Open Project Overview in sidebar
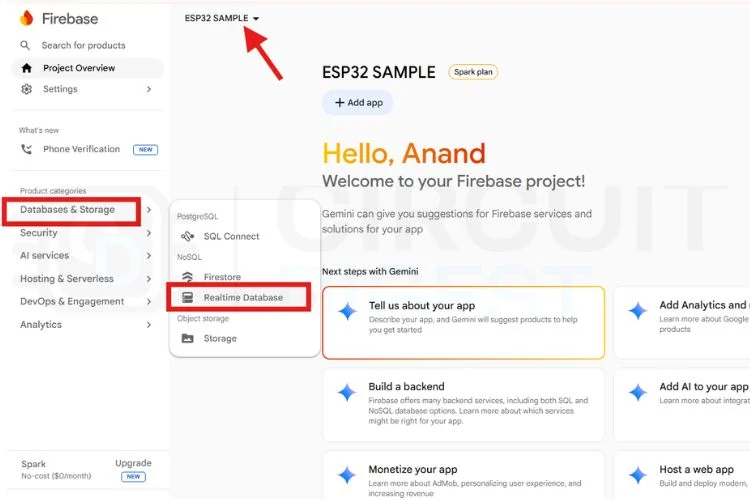This screenshot has height=500, width=750. [87, 68]
